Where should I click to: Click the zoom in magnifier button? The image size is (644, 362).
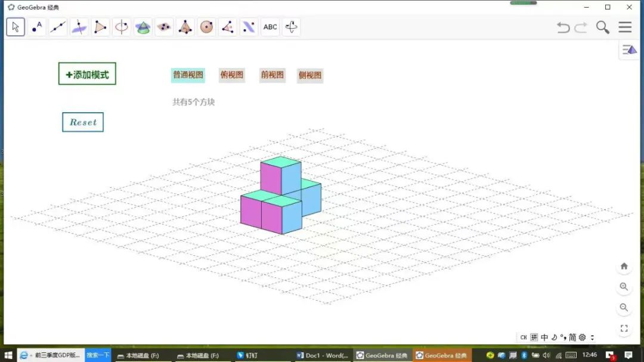[x=624, y=287]
